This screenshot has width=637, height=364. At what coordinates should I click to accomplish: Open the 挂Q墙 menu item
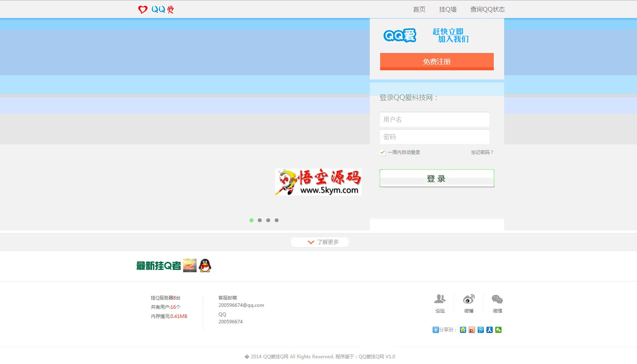click(x=448, y=9)
